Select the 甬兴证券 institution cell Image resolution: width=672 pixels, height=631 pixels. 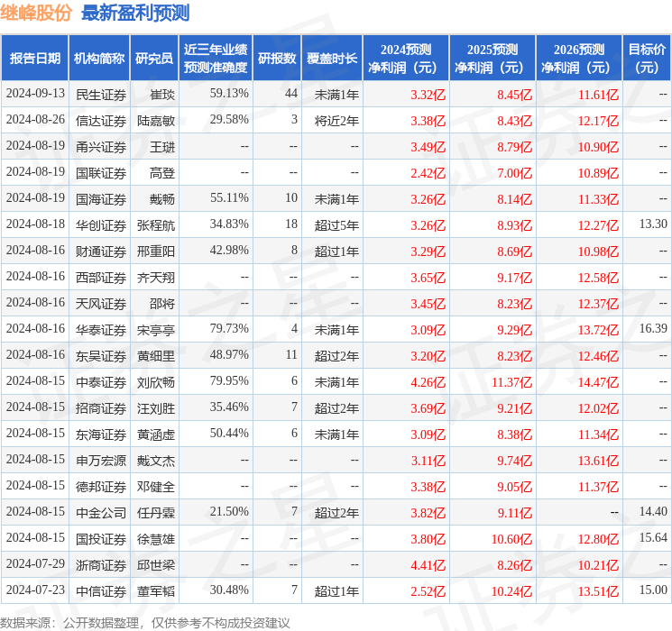101,147
